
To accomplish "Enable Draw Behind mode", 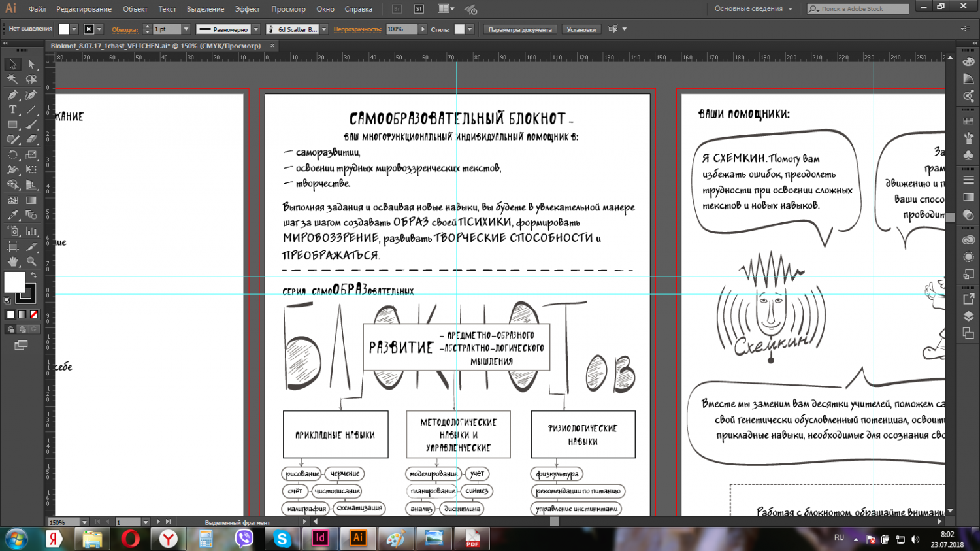I will tap(22, 329).
